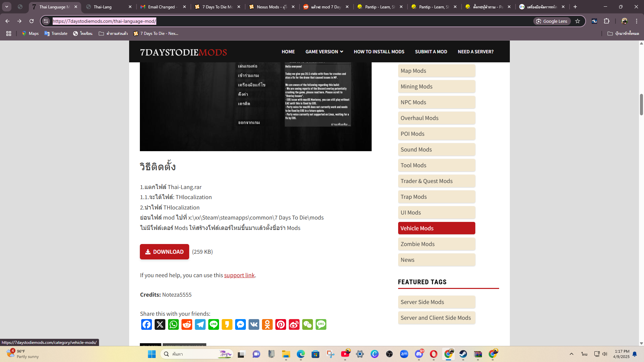This screenshot has width=644, height=362.
Task: Open the clock and date panel
Action: 622,354
